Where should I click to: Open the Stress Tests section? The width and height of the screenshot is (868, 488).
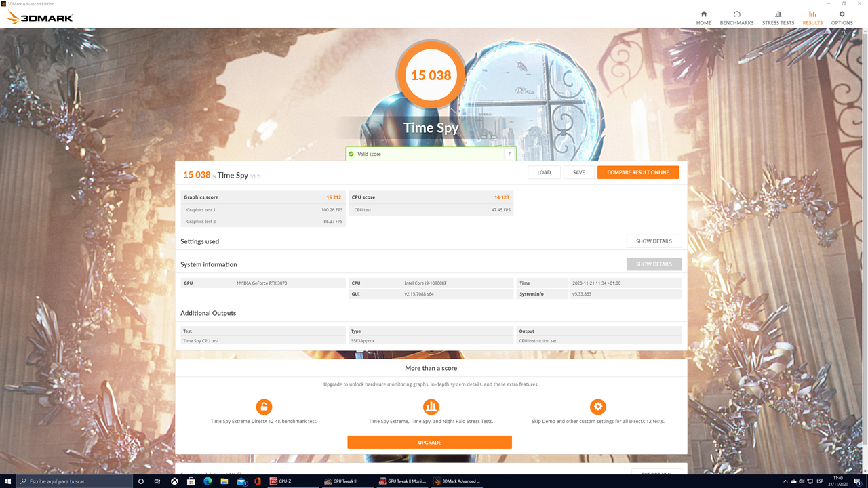(778, 18)
